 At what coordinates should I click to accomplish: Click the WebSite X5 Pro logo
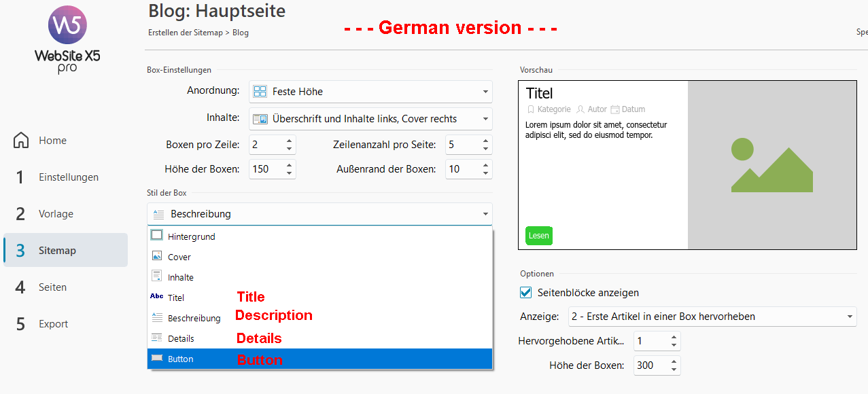click(x=67, y=40)
